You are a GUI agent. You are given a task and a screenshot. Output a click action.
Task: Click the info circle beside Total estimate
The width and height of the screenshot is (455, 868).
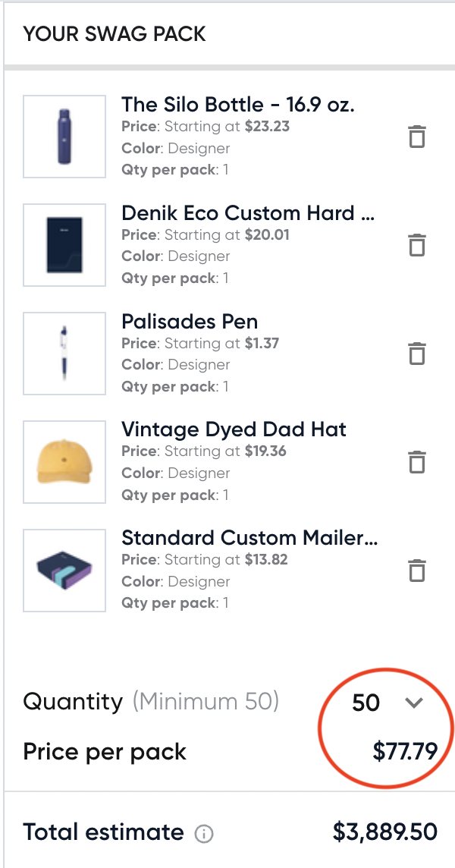tap(202, 832)
